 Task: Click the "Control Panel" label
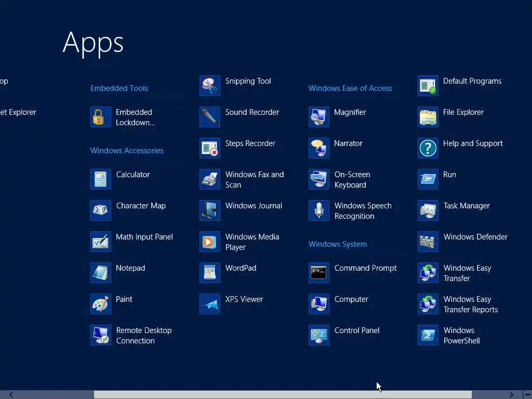point(357,330)
